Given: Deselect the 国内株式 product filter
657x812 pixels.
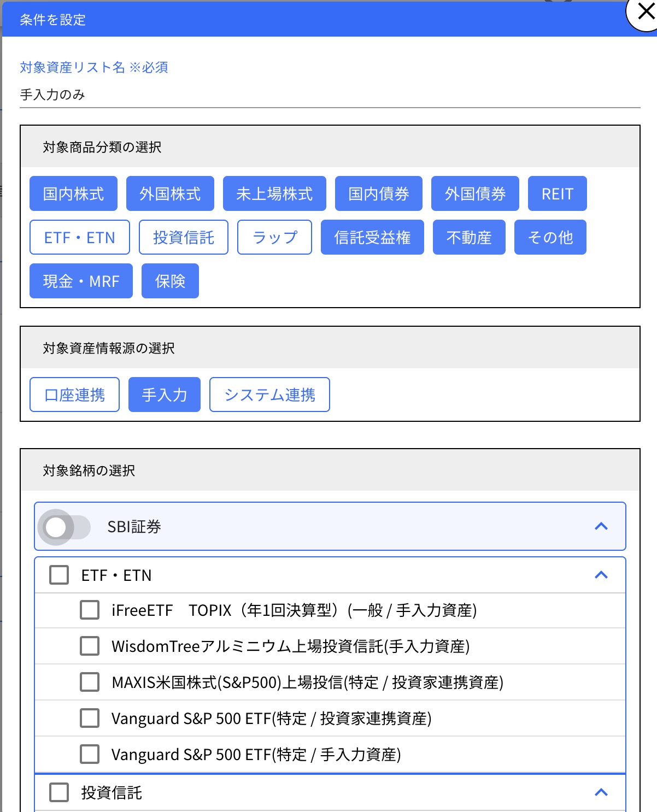Looking at the screenshot, I should pos(73,193).
